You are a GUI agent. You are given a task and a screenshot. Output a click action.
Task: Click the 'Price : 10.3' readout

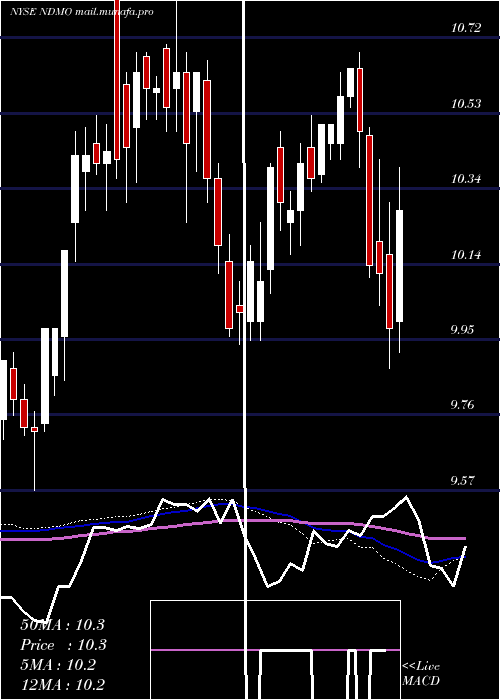(x=63, y=645)
